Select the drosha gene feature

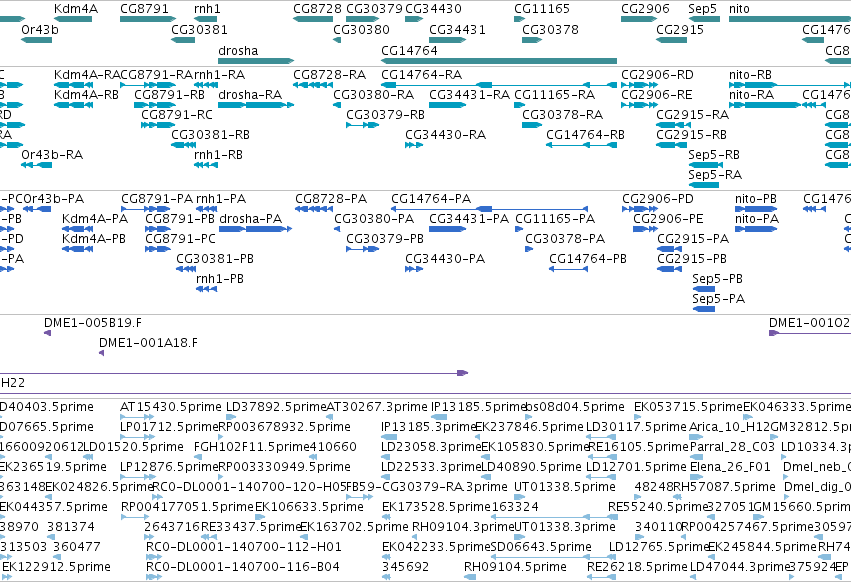pos(256,61)
